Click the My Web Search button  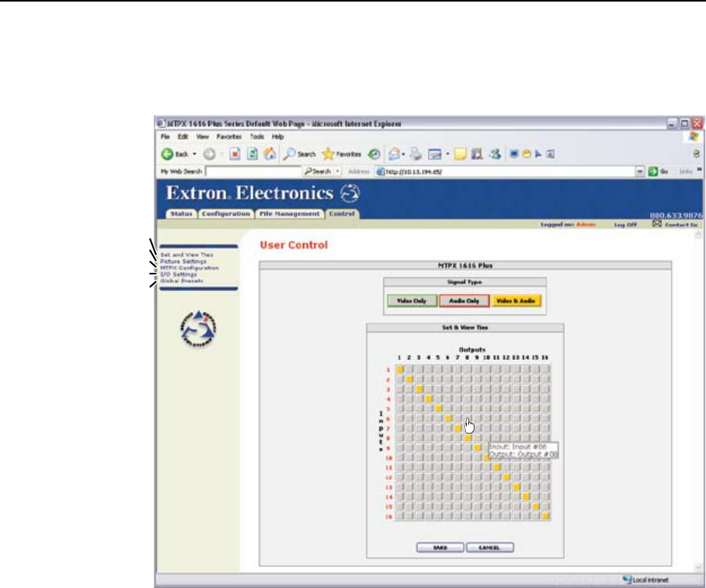pos(318,172)
